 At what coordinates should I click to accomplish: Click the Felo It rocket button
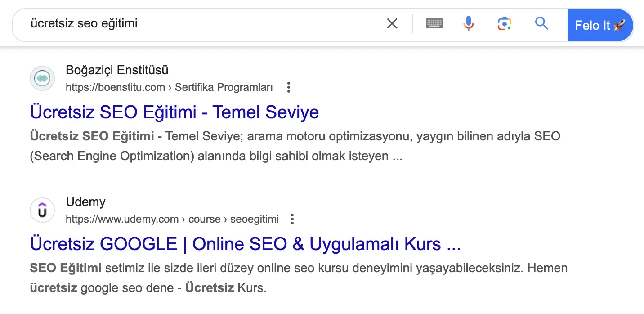(x=600, y=25)
